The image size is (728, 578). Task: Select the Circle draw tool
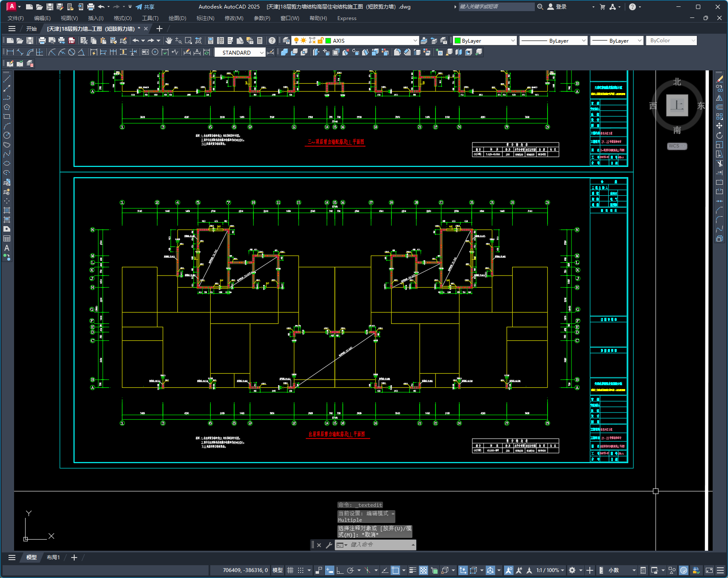(x=7, y=135)
